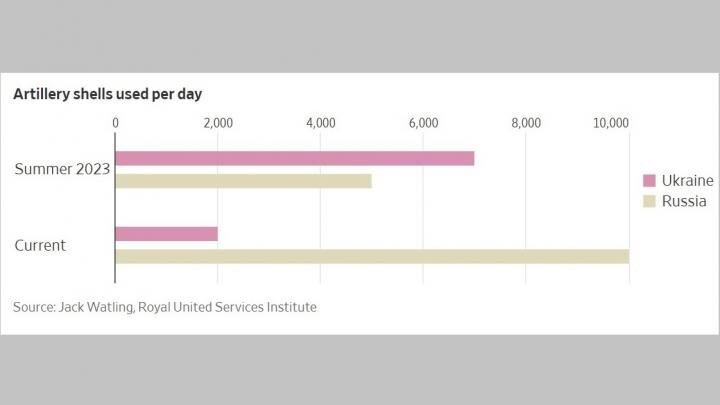The height and width of the screenshot is (405, 720).
Task: Click the 10,000 axis tick label
Action: (x=611, y=123)
